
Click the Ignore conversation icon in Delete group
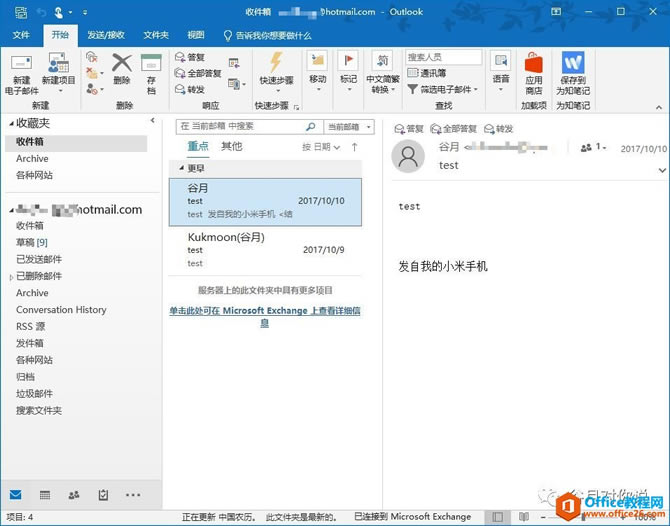coord(92,57)
